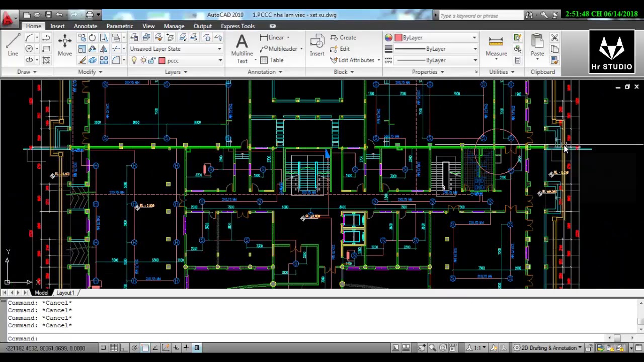The width and height of the screenshot is (644, 362).
Task: Open the Layer Properties manager icon
Action: point(134,37)
